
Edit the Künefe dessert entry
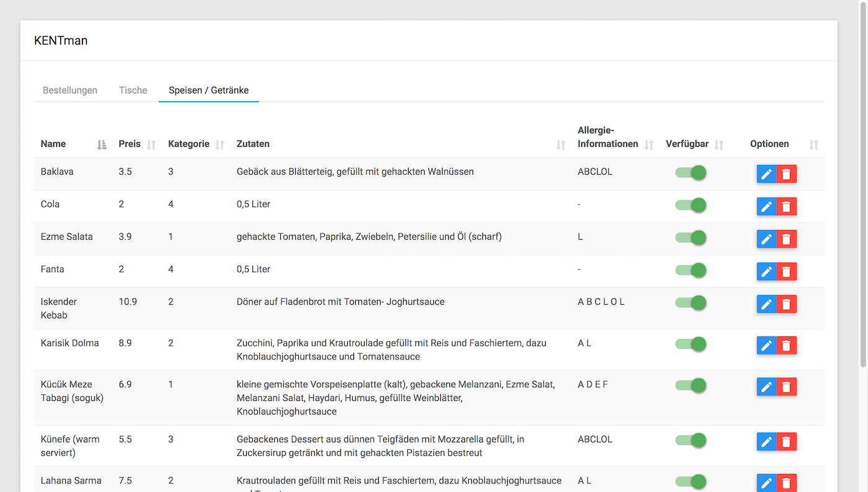pos(767,441)
